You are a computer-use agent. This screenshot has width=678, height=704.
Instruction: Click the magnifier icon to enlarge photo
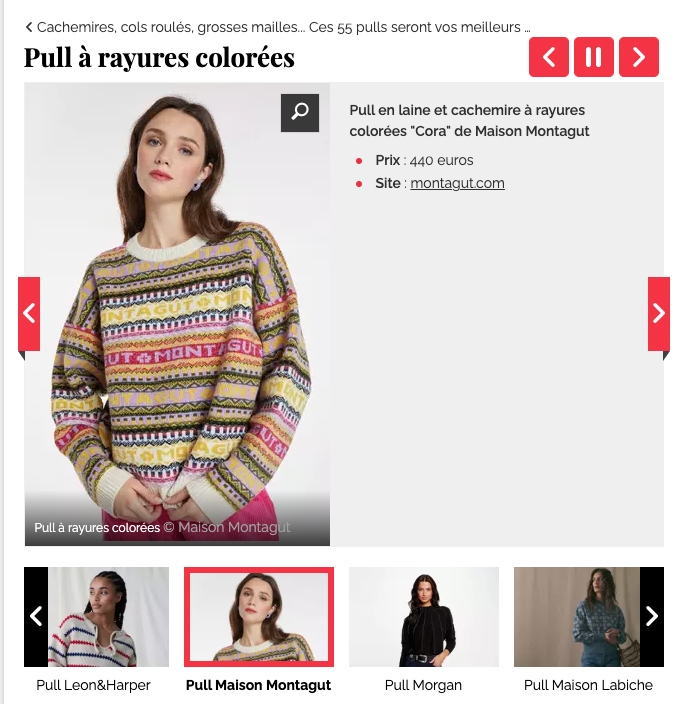click(x=299, y=113)
